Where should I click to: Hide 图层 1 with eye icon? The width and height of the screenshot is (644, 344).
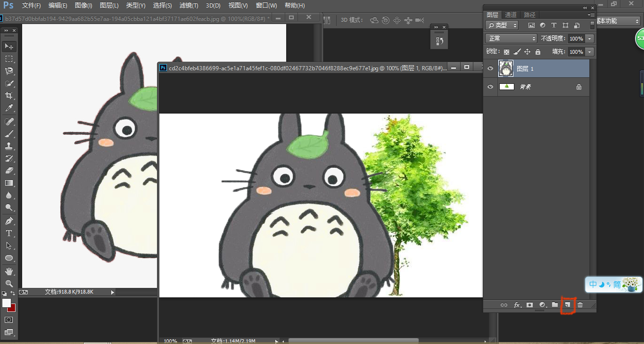(490, 69)
